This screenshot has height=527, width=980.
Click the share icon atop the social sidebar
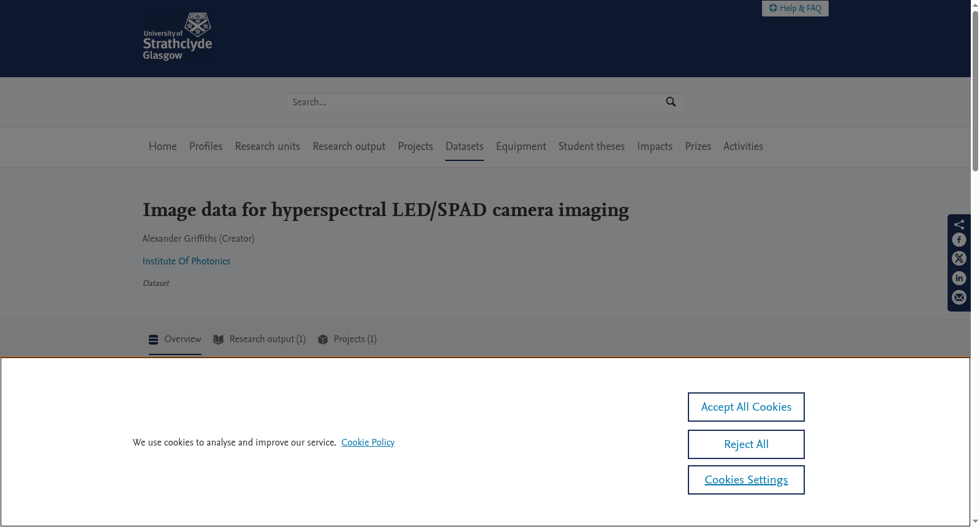point(959,224)
